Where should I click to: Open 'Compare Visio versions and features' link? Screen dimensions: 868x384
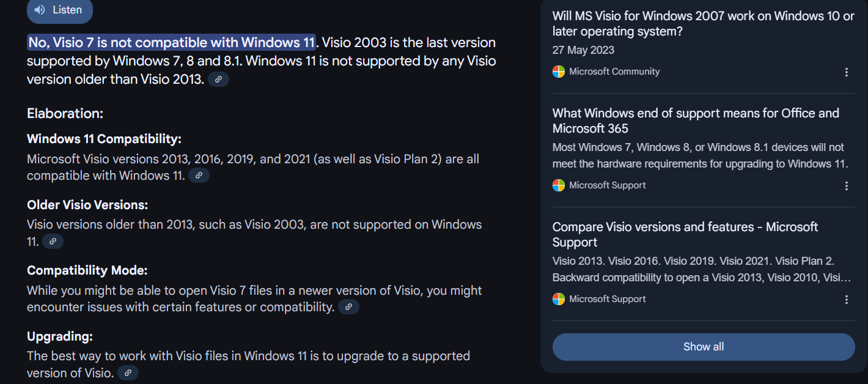(x=685, y=234)
